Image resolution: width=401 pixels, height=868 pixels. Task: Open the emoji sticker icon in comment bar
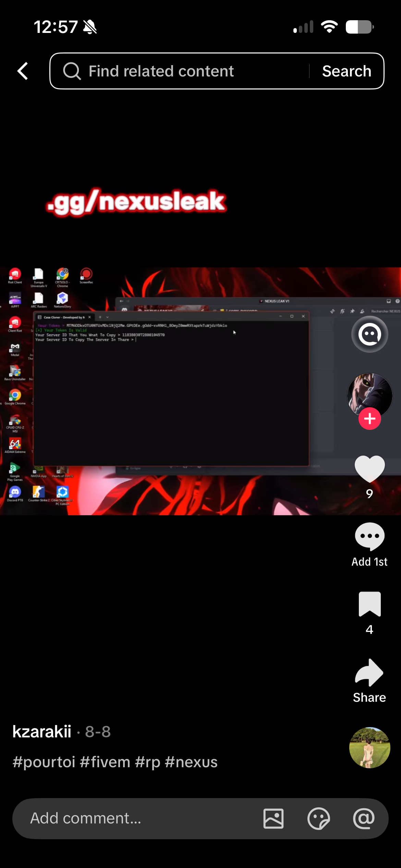pyautogui.click(x=319, y=819)
